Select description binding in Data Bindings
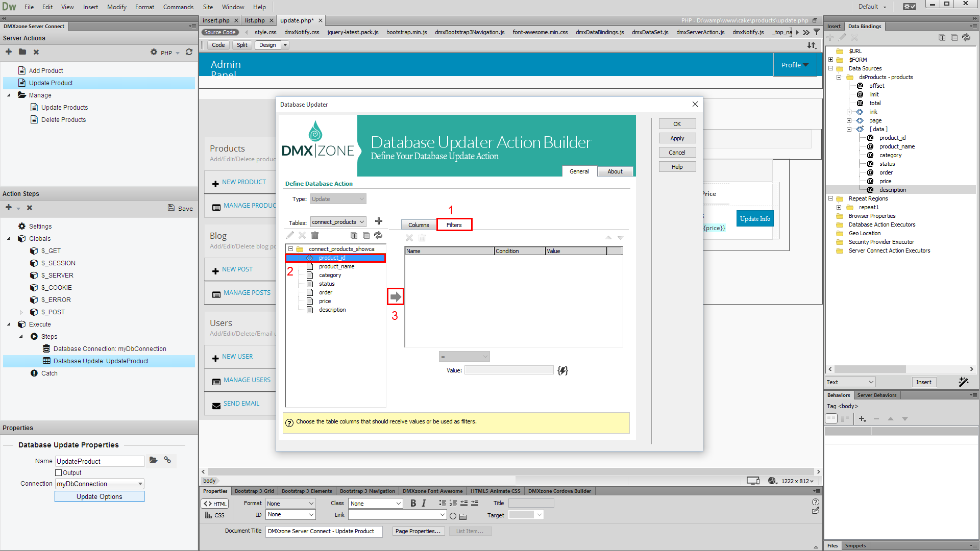This screenshot has width=980, height=551. pos(892,190)
